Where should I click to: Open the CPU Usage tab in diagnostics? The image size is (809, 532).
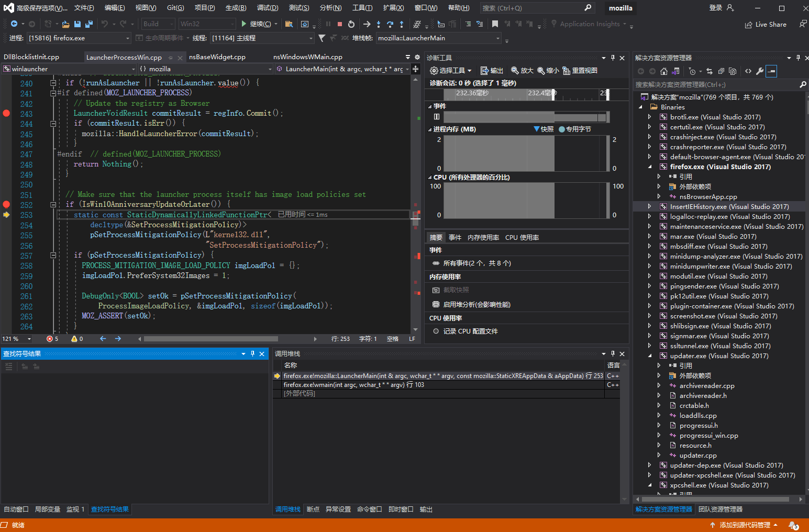point(522,238)
